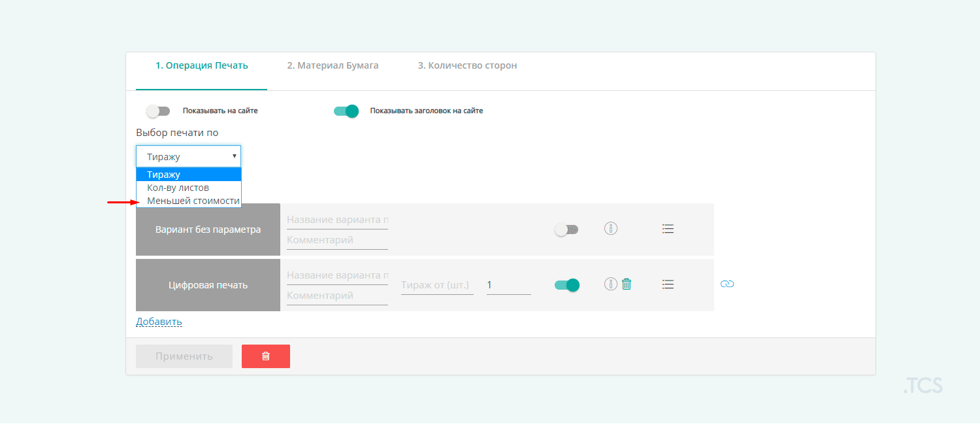This screenshot has width=980, height=425.
Task: Click the Применить button
Action: pyautogui.click(x=184, y=356)
